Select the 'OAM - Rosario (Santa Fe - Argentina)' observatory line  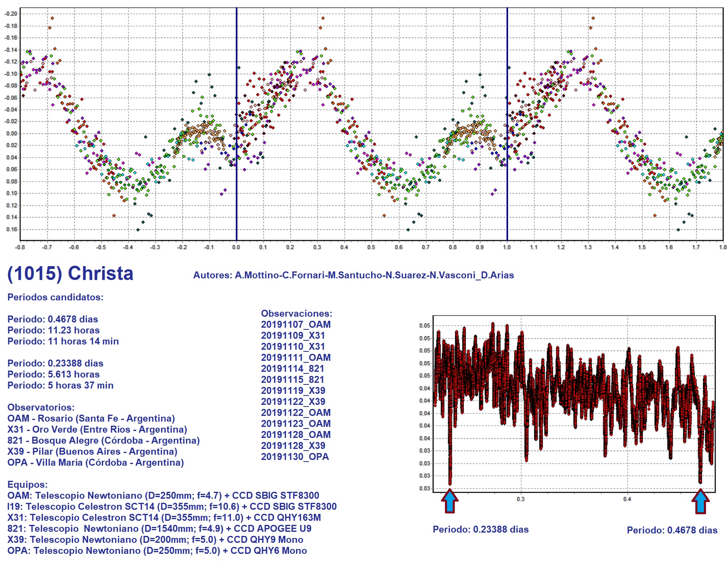[91, 418]
